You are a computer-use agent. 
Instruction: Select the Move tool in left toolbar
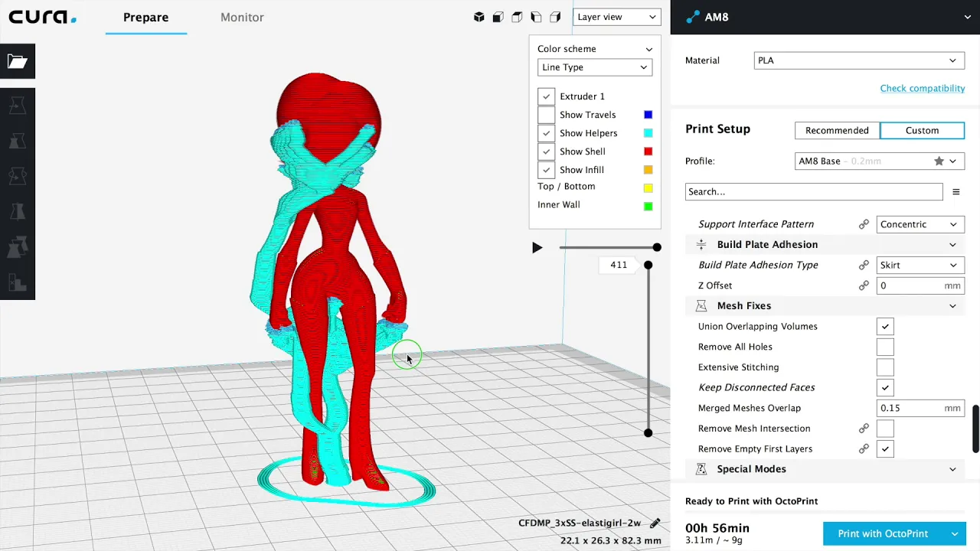click(x=17, y=105)
